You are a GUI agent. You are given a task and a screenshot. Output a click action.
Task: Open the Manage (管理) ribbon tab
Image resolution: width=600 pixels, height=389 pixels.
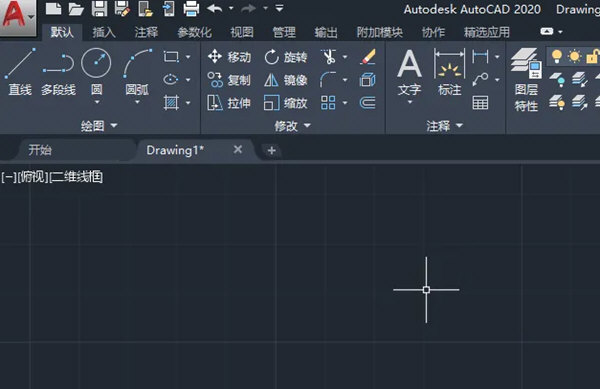(x=284, y=32)
